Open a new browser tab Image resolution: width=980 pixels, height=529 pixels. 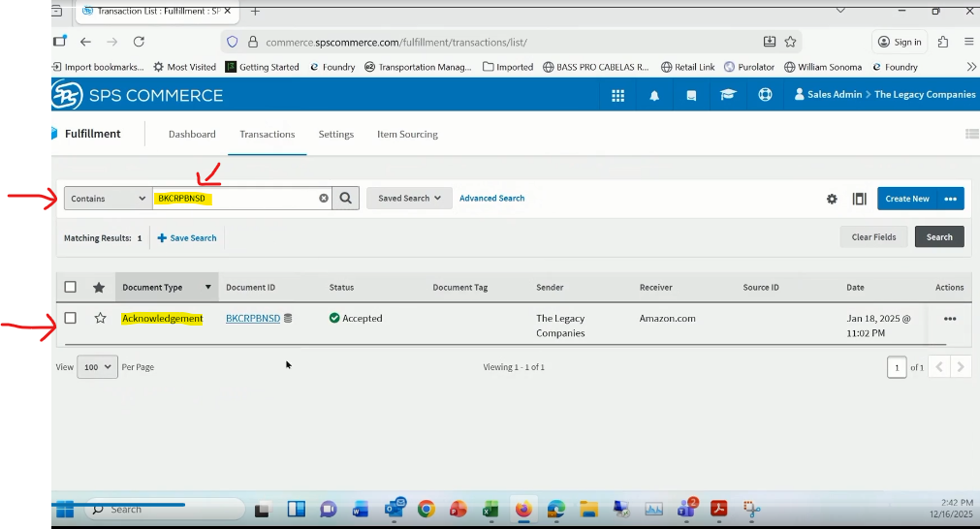(x=255, y=12)
